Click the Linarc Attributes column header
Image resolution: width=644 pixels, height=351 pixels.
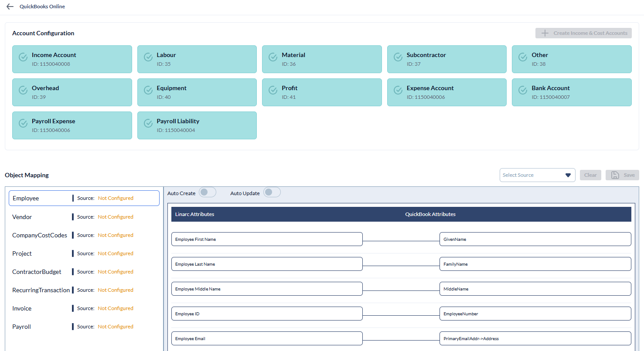point(194,214)
